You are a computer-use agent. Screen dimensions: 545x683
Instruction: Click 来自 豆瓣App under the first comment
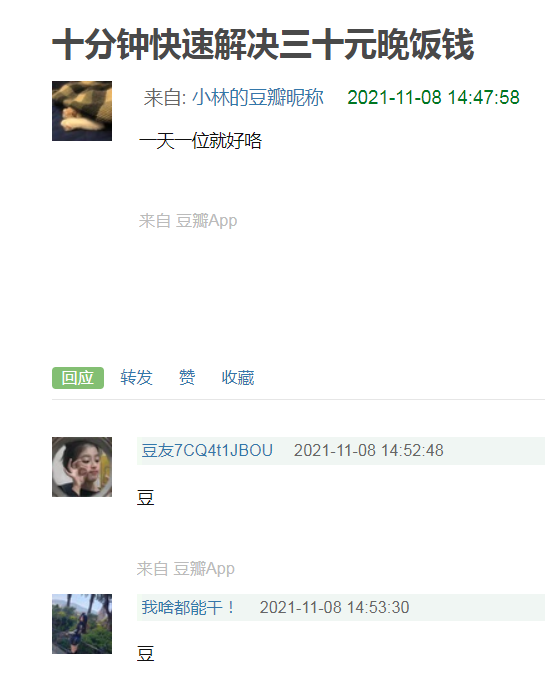pyautogui.click(x=186, y=569)
